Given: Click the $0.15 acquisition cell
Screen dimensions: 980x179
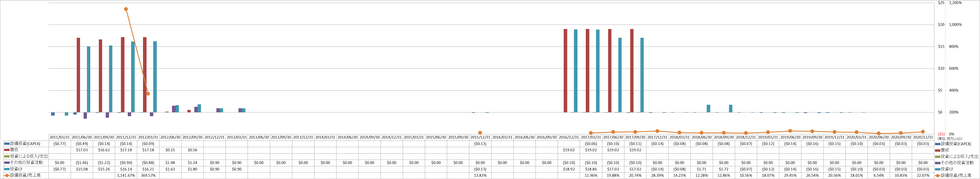Looking at the screenshot, I should pos(170,150).
